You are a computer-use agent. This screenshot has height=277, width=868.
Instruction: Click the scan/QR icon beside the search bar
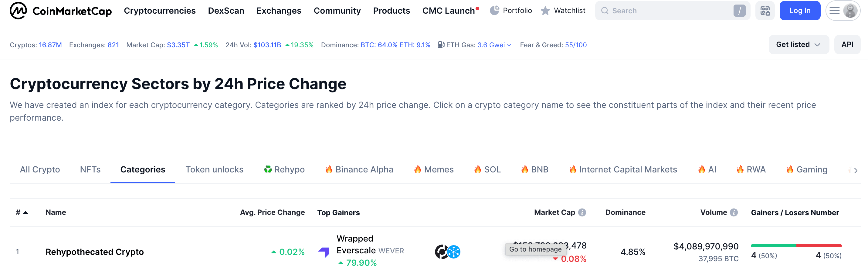coord(765,10)
